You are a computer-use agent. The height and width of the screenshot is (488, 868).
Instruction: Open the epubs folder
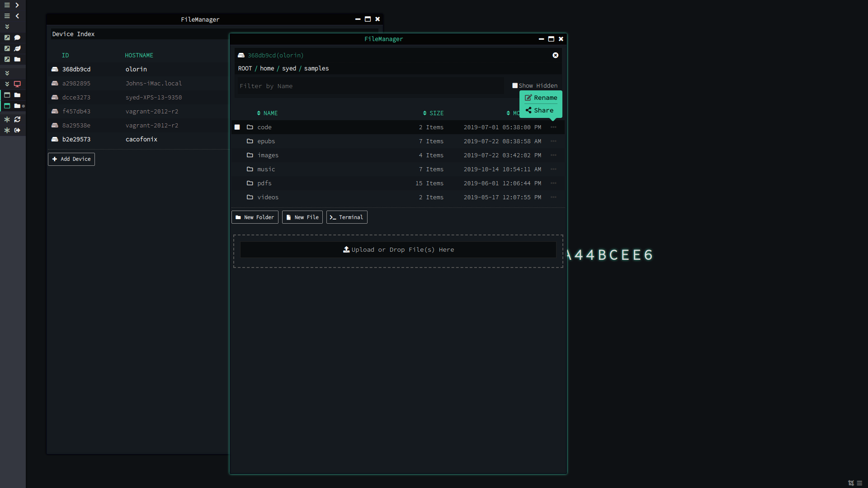pyautogui.click(x=266, y=141)
